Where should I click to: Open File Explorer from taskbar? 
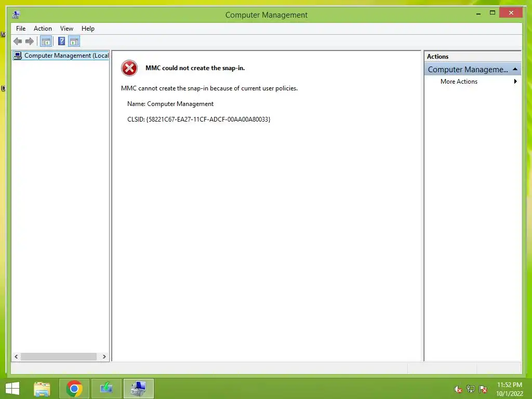point(42,389)
